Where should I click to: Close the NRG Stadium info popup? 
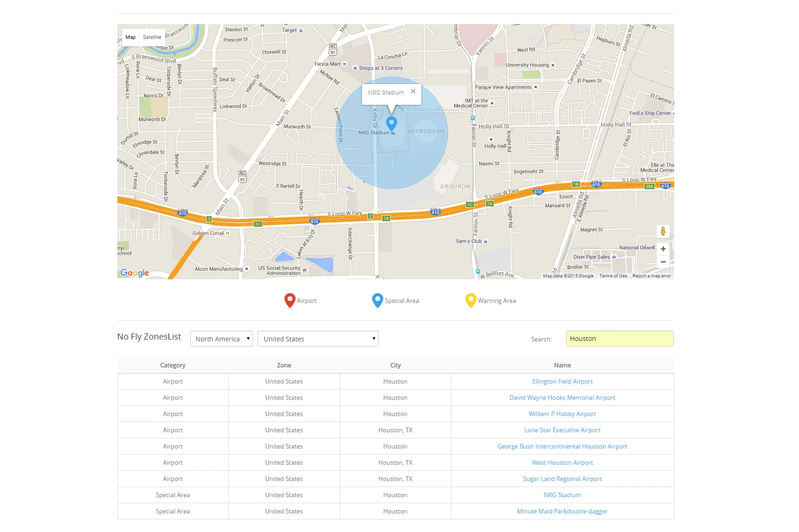point(413,91)
